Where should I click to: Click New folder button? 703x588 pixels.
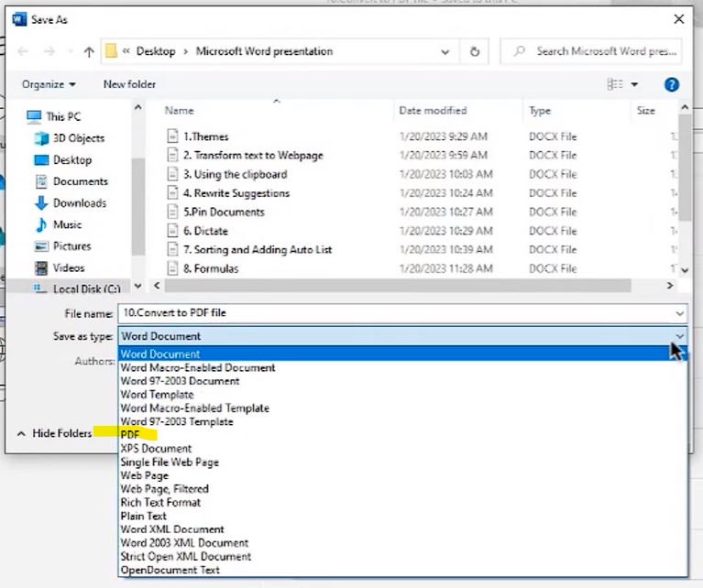point(129,84)
